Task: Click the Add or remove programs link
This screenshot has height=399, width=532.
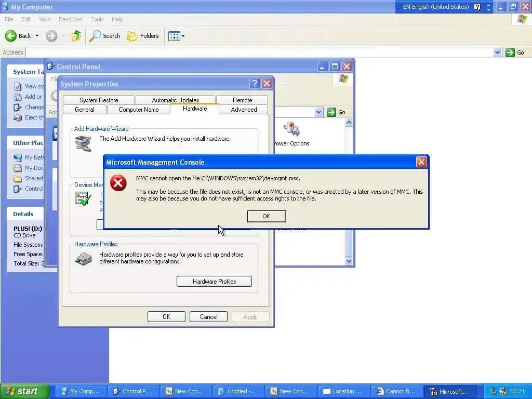Action: [x=28, y=97]
